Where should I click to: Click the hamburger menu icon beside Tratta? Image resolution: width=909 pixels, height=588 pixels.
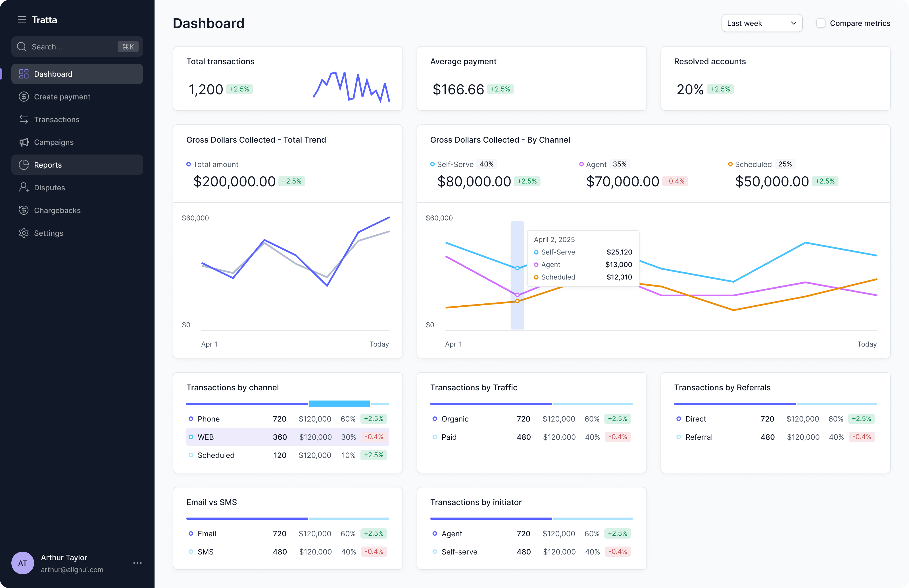22,20
